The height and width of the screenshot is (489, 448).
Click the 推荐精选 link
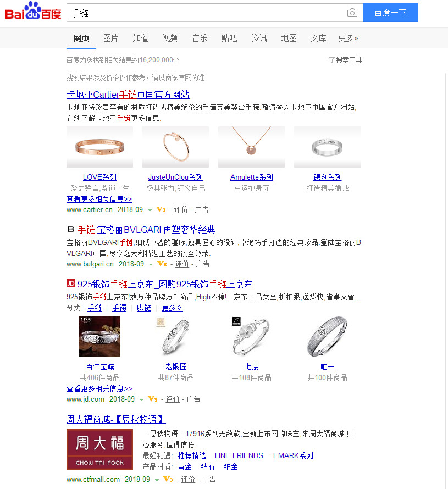[x=192, y=455]
